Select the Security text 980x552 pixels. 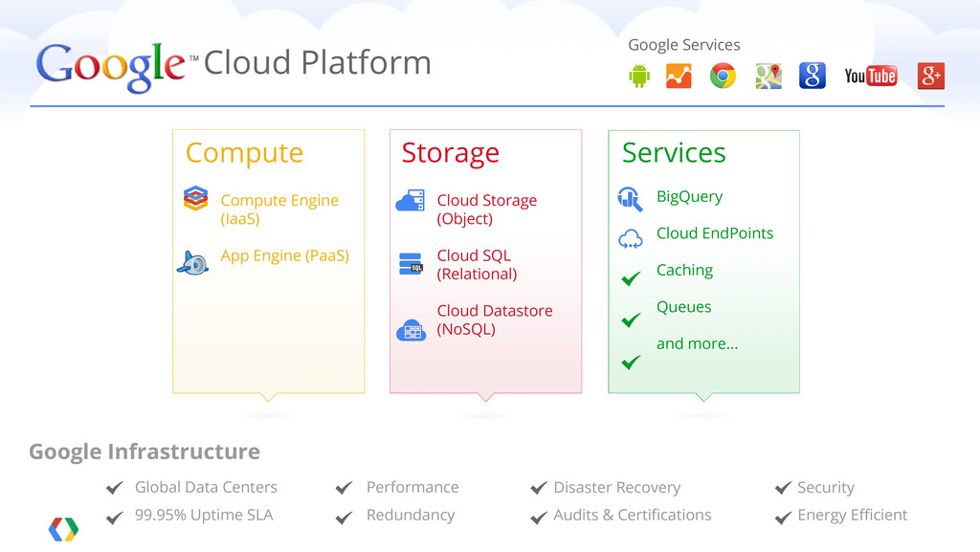pyautogui.click(x=826, y=488)
